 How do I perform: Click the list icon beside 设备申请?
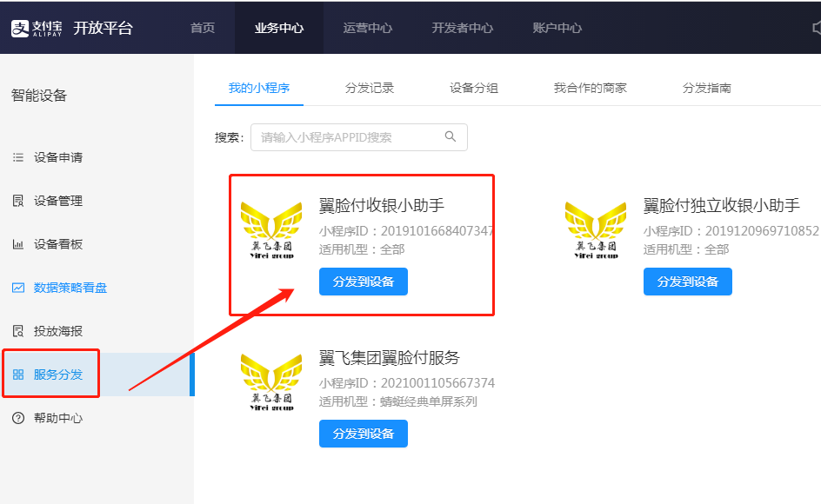pos(18,157)
